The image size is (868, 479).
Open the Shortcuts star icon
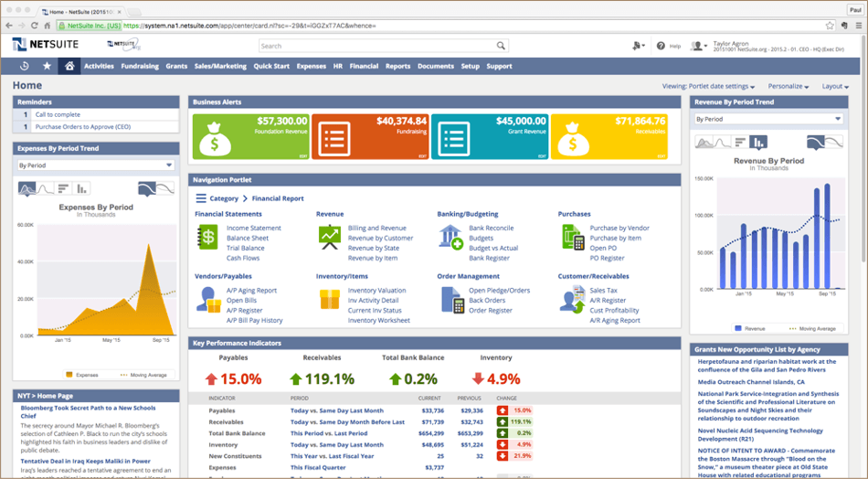coord(47,66)
